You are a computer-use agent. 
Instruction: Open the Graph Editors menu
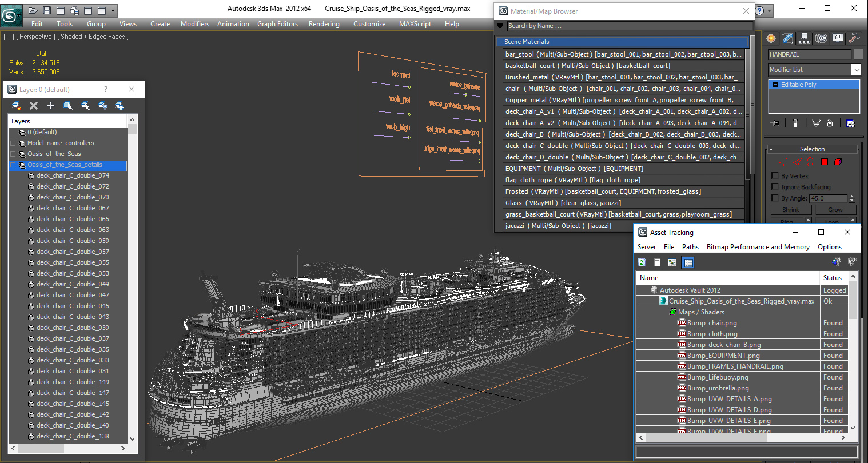277,24
